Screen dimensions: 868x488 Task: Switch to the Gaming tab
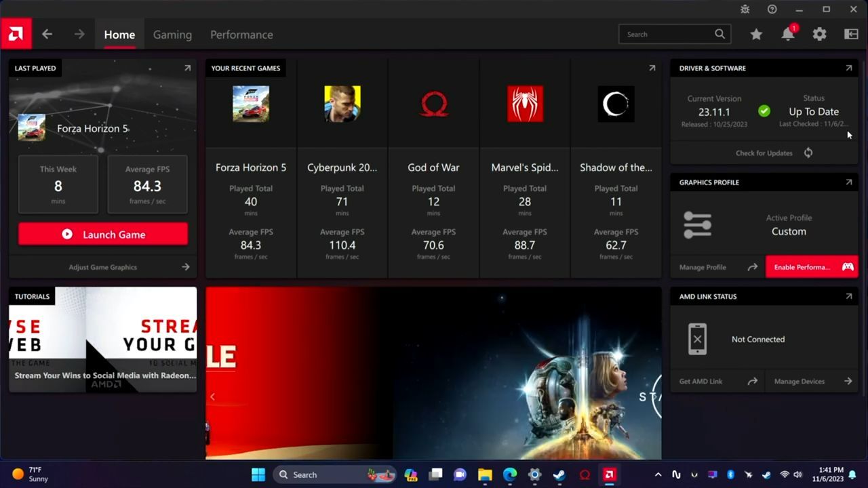172,35
